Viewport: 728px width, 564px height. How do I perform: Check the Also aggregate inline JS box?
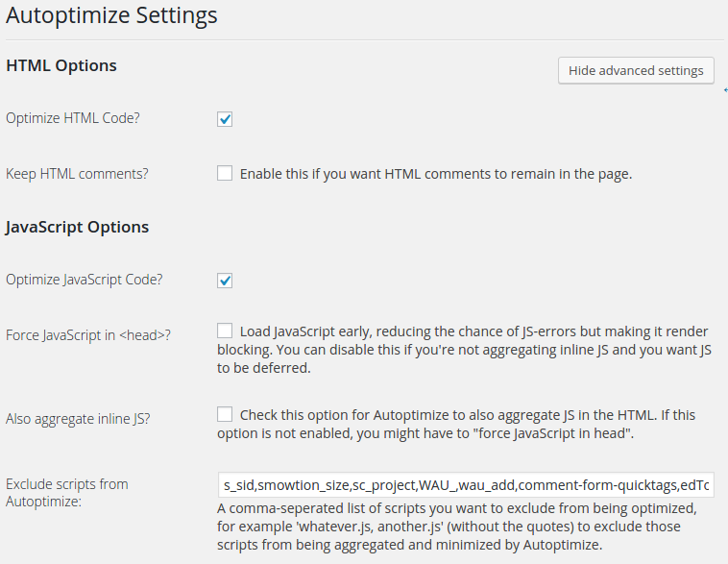[x=225, y=414]
